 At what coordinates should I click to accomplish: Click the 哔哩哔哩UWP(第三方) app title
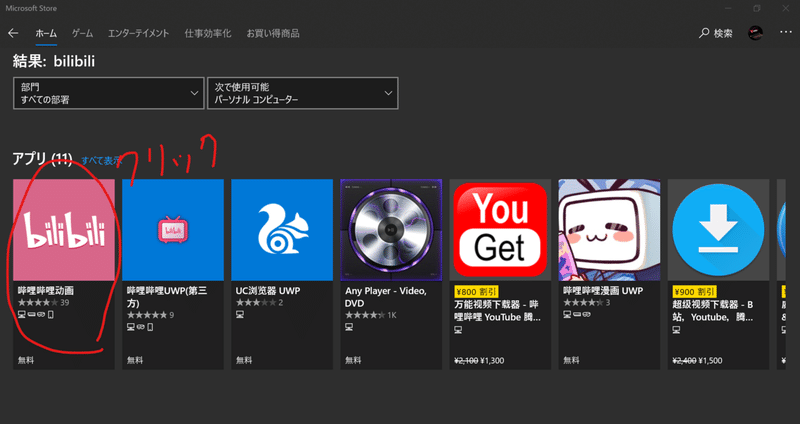(167, 296)
